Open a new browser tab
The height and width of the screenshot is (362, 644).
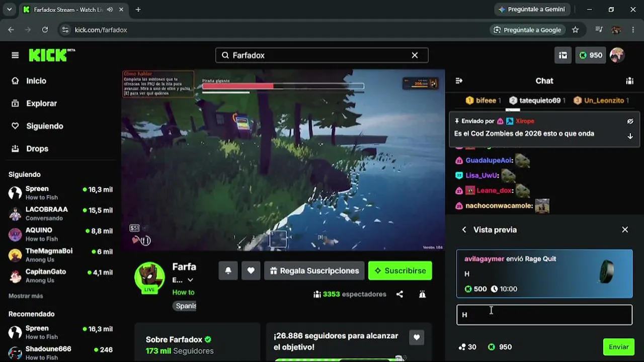pyautogui.click(x=138, y=10)
